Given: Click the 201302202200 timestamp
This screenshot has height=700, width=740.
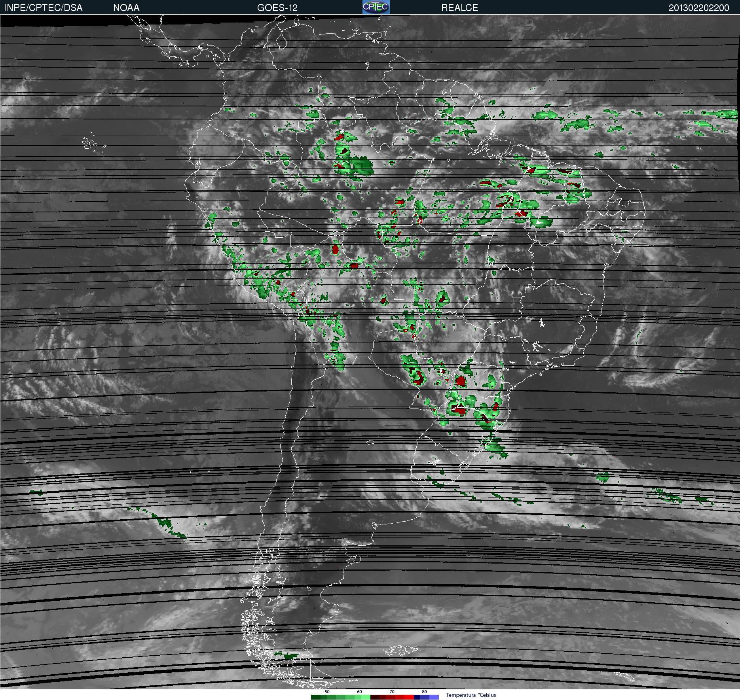Looking at the screenshot, I should [699, 8].
